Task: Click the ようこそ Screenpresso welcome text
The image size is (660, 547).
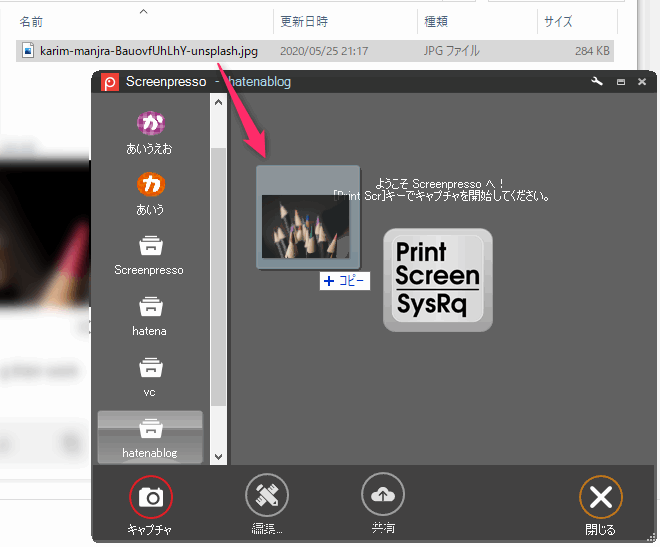Action: pos(440,184)
